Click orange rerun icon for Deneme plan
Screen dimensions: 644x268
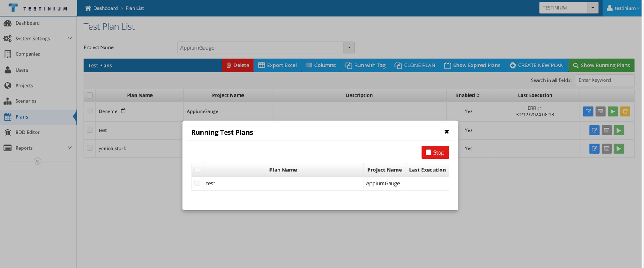pos(625,111)
